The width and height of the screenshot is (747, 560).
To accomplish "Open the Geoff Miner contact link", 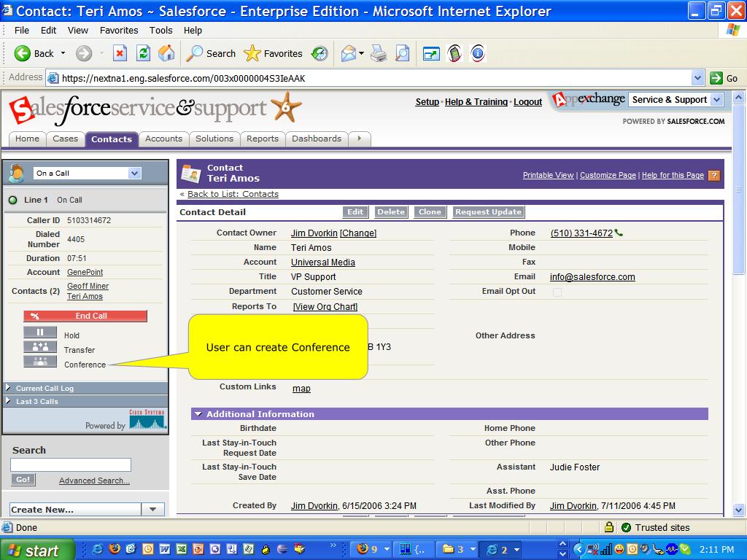I will click(88, 286).
